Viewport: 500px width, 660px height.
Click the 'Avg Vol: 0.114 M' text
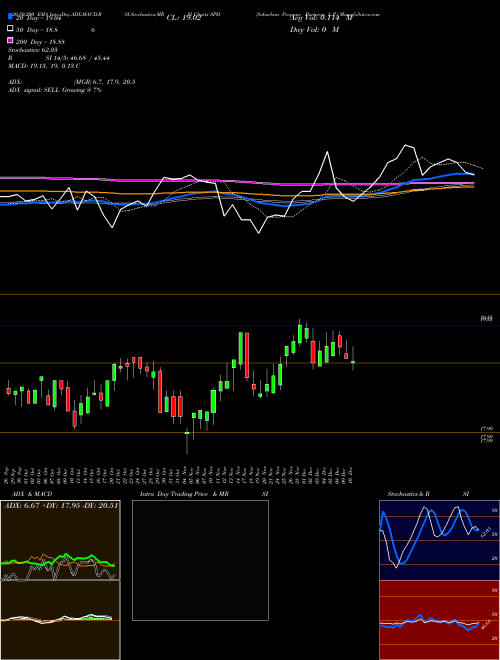click(321, 18)
